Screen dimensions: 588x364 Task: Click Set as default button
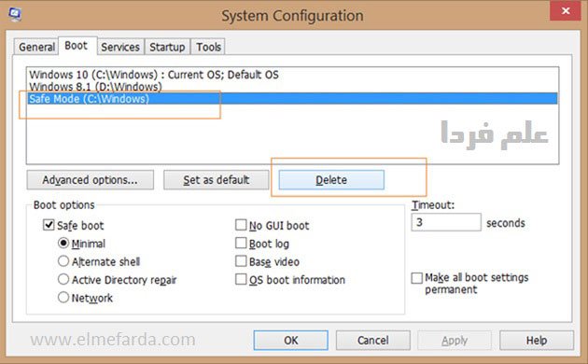(216, 180)
